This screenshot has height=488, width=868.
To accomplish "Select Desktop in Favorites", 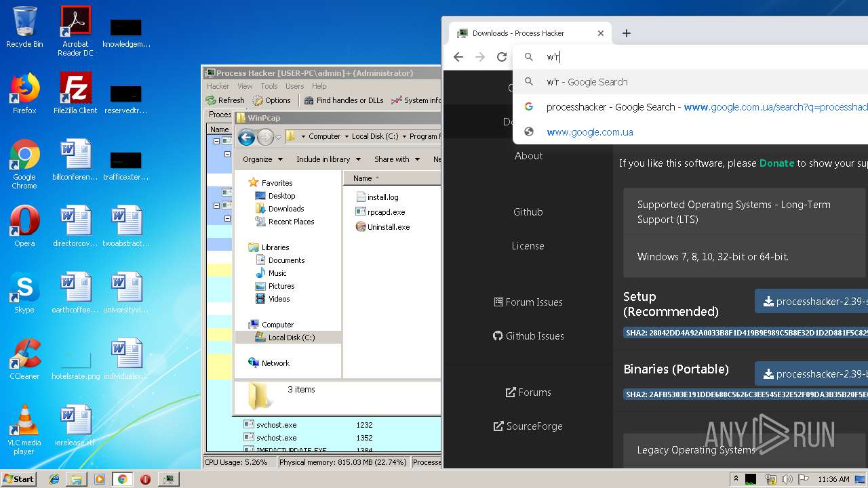I will point(275,196).
